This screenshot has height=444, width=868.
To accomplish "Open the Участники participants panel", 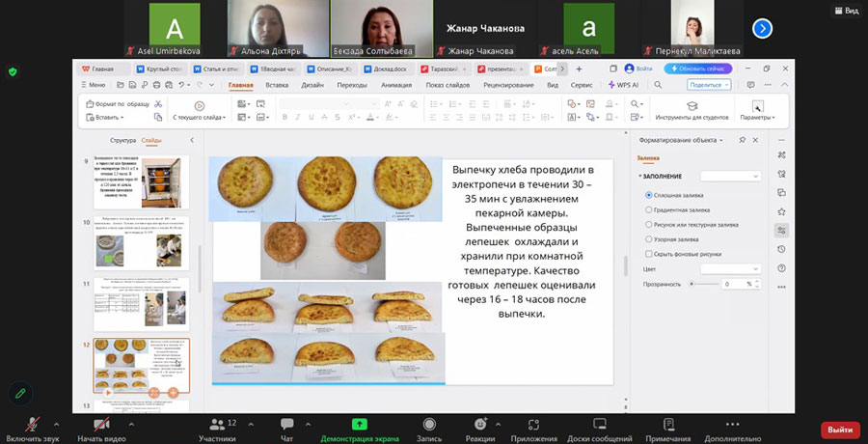I will click(217, 424).
